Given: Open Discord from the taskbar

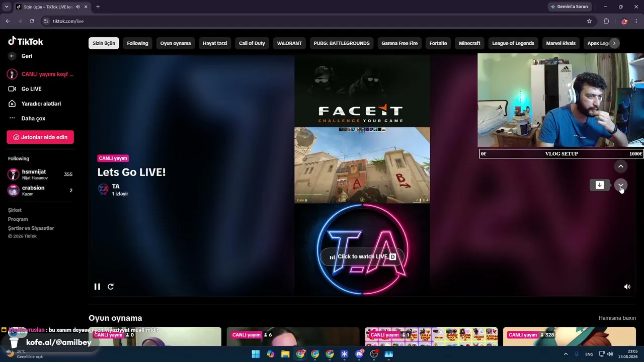Looking at the screenshot, I should [359, 354].
